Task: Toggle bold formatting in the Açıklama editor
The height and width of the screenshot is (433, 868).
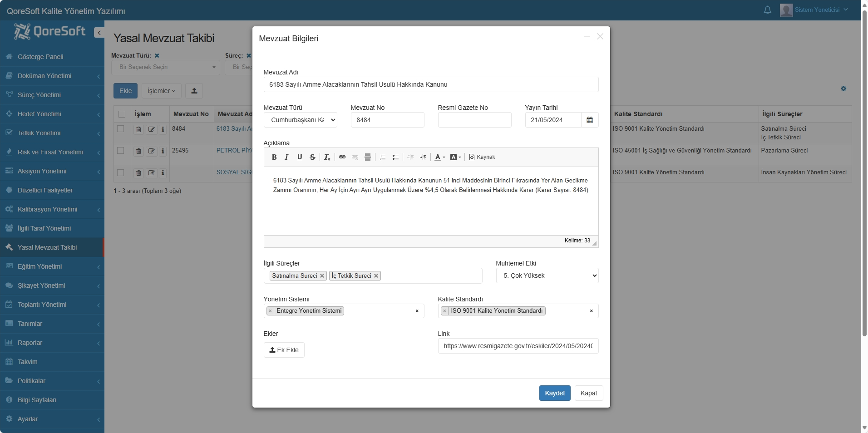Action: tap(274, 157)
